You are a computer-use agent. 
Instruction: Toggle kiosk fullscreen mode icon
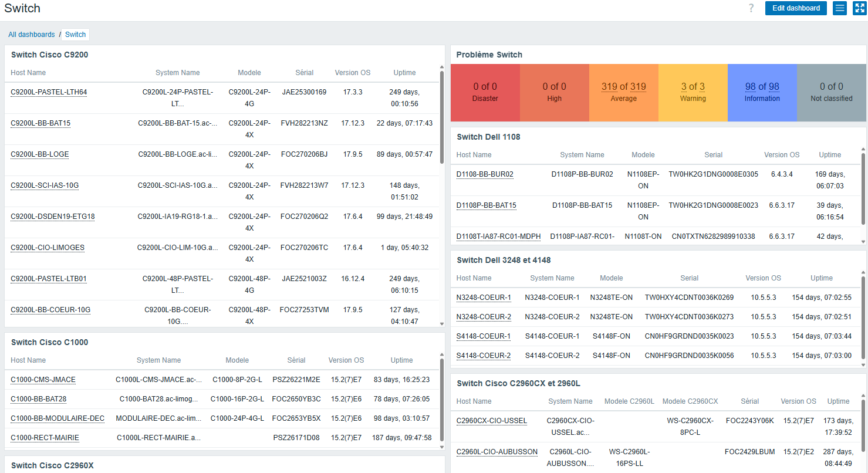859,8
